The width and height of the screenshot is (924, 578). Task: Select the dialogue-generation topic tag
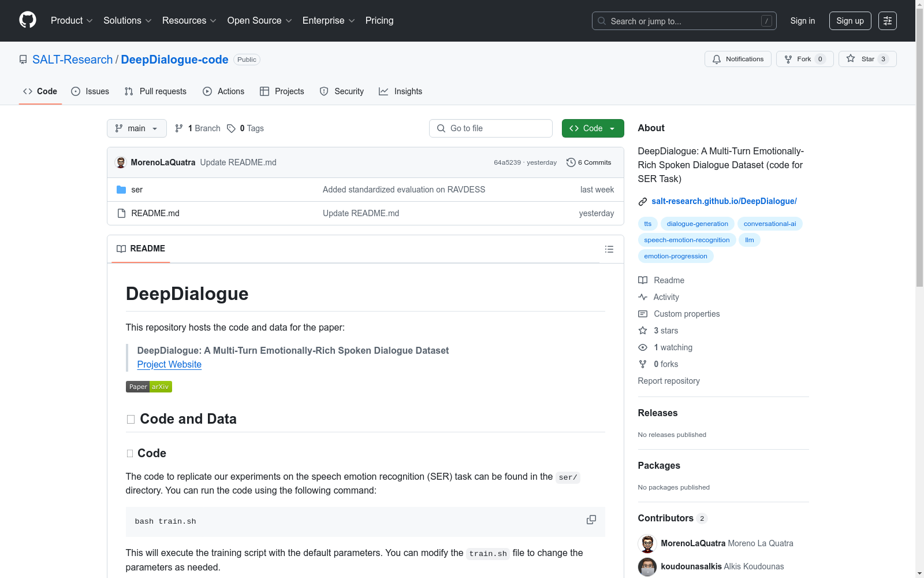click(698, 224)
